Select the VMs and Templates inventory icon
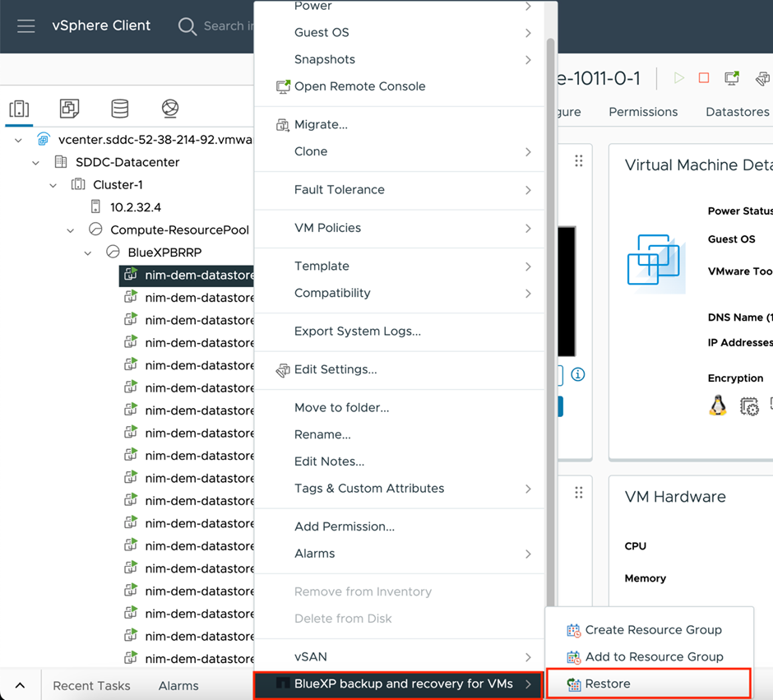 tap(69, 109)
